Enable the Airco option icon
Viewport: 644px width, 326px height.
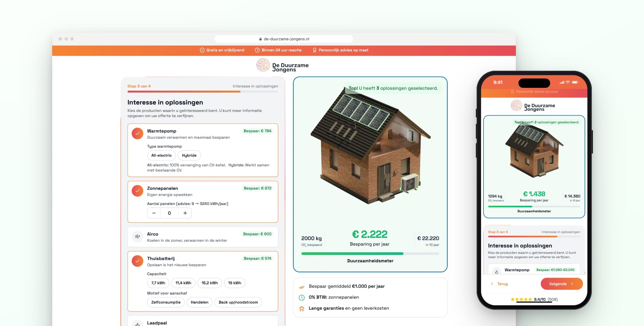pos(137,236)
